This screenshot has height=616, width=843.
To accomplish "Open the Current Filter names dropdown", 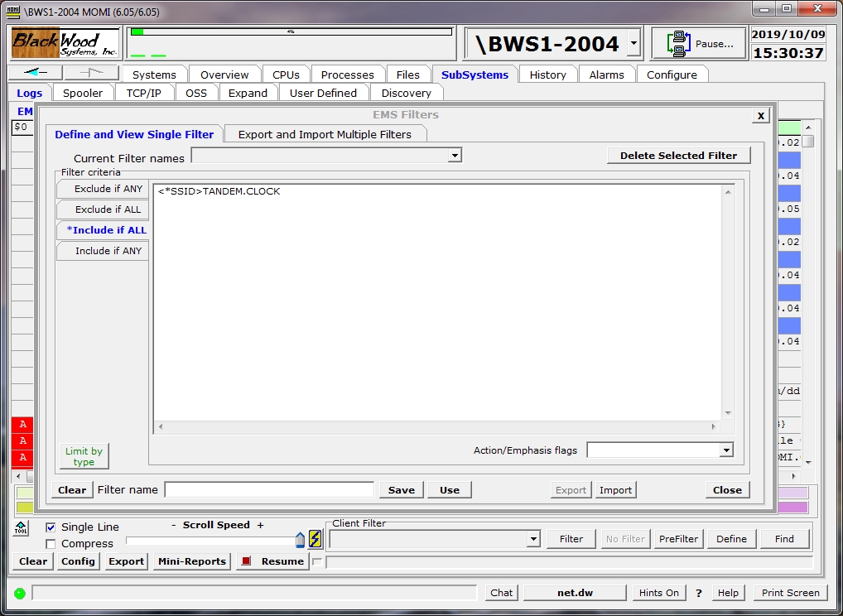I will click(x=454, y=156).
